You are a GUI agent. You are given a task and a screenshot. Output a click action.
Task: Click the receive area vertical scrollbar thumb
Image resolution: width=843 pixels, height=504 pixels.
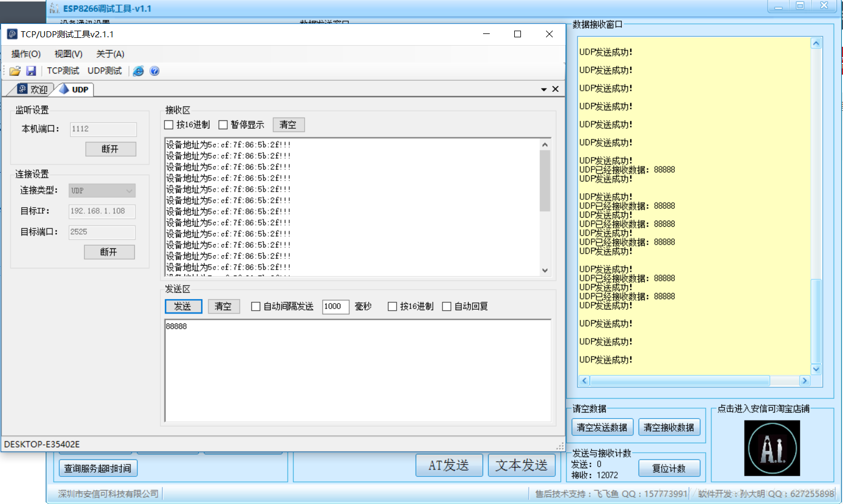pos(545,180)
